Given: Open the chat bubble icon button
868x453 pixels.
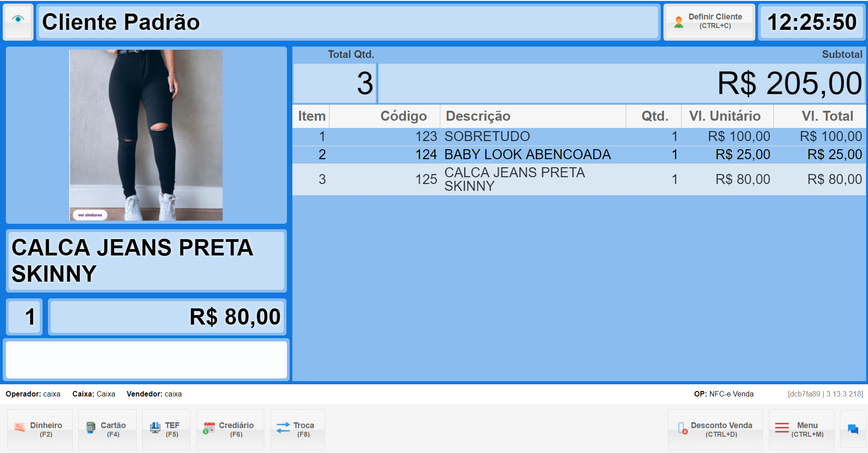Looking at the screenshot, I should [853, 429].
